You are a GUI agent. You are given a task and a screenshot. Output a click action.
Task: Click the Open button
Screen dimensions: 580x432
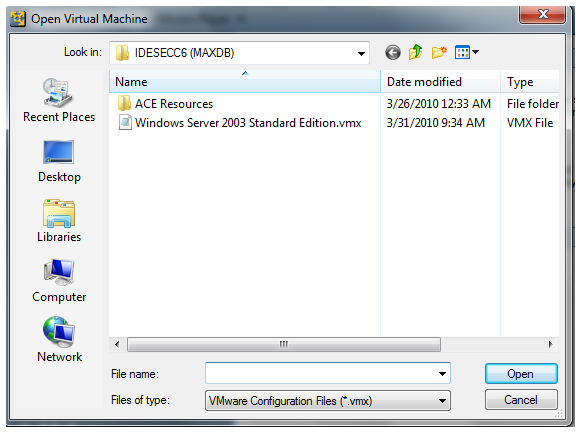click(x=521, y=374)
